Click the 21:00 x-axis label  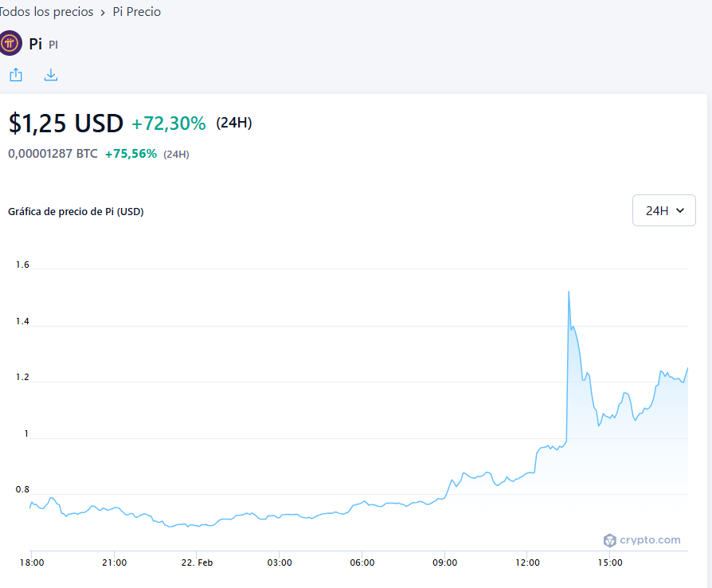click(x=115, y=563)
